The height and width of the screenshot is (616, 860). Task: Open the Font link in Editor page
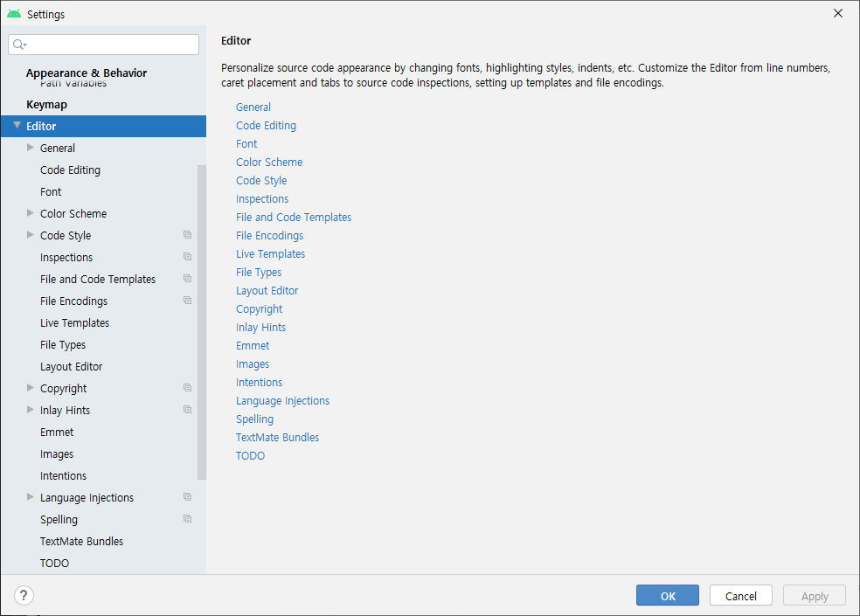[x=246, y=143]
